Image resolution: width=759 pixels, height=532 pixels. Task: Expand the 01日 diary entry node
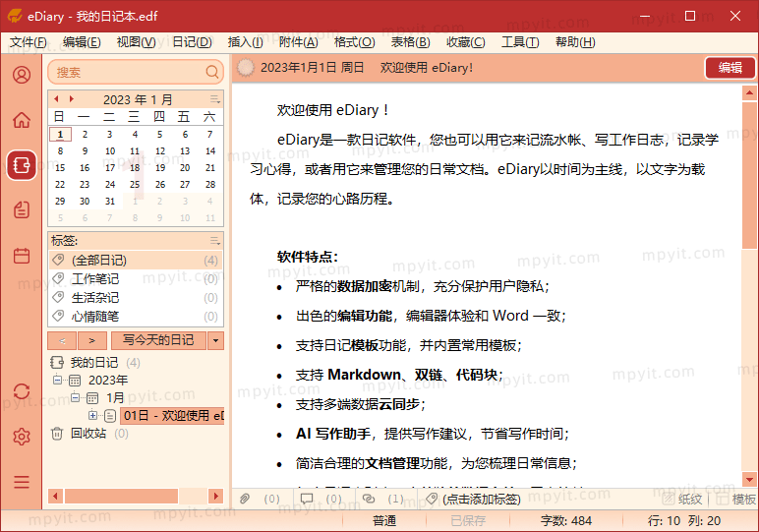click(x=92, y=415)
